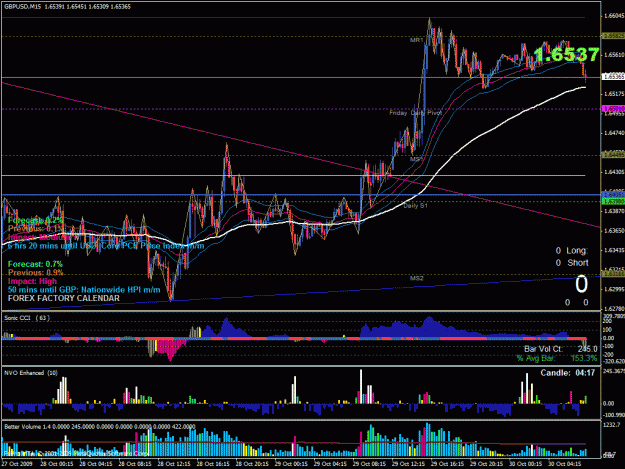Click the Better Volume 1.4 indicator label
The width and height of the screenshot is (625, 469).
(100, 427)
